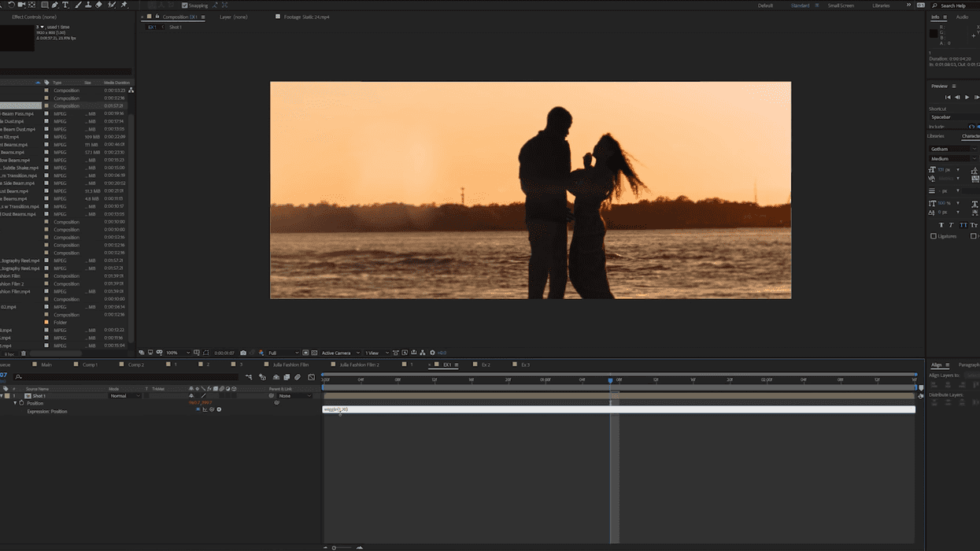
Task: Open the Normal blending mode dropdown
Action: pyautogui.click(x=124, y=396)
